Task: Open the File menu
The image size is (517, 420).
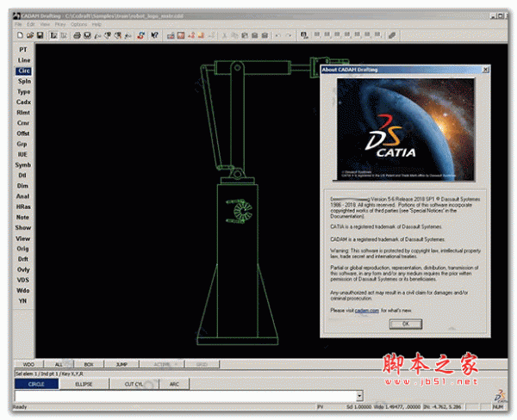Action: pos(18,24)
